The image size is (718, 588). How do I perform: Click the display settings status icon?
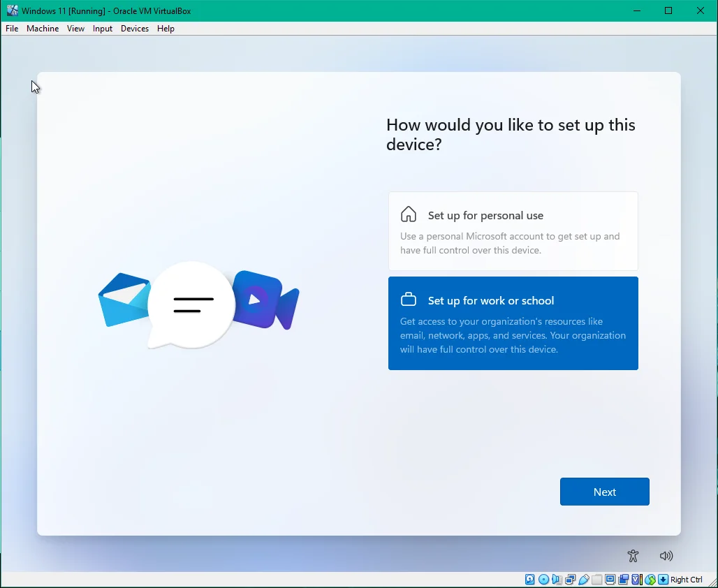click(610, 580)
